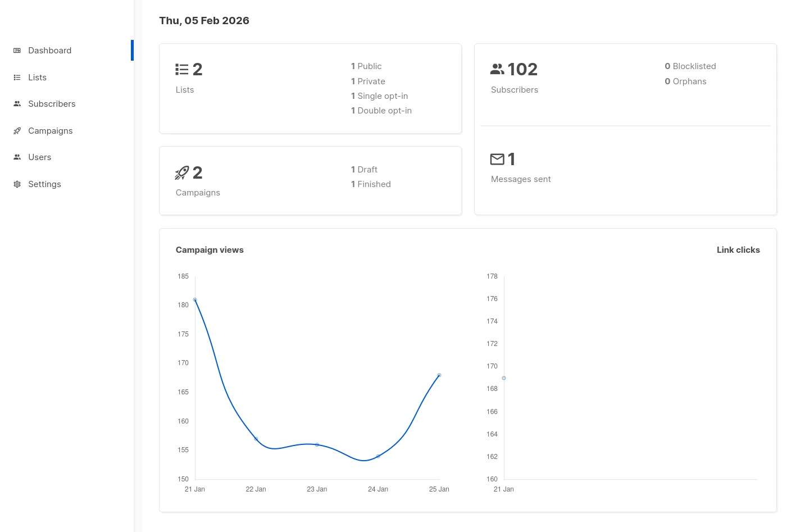Viewport: 796px width, 532px height.
Task: Navigate to Campaigns from the sidebar menu
Action: tap(50, 130)
